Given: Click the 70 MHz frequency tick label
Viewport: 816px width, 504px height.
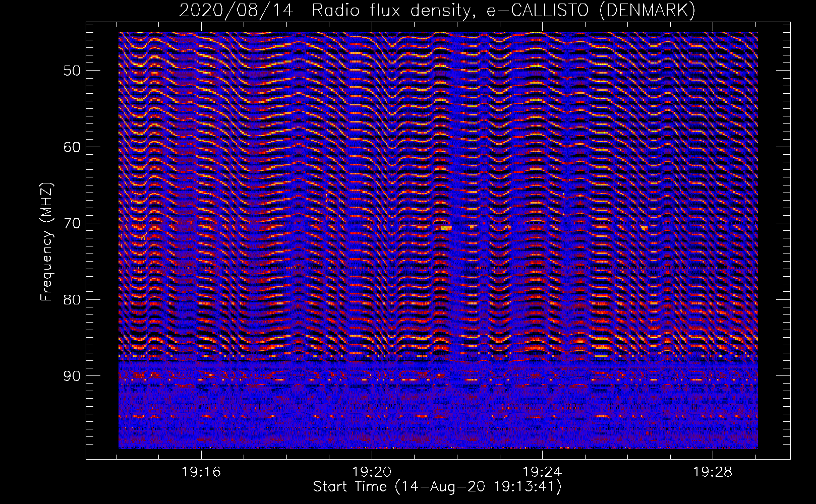Looking at the screenshot, I should pos(71,223).
